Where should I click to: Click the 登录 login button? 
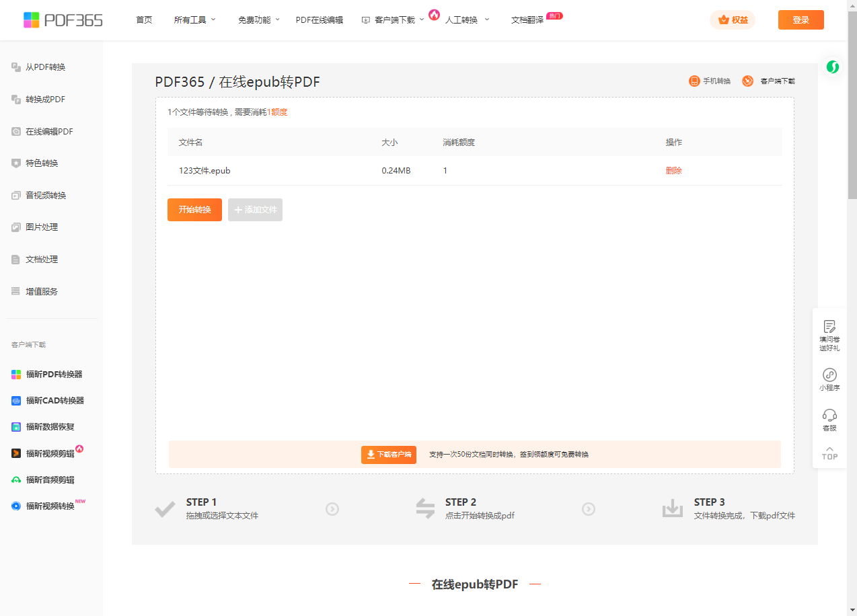[801, 20]
